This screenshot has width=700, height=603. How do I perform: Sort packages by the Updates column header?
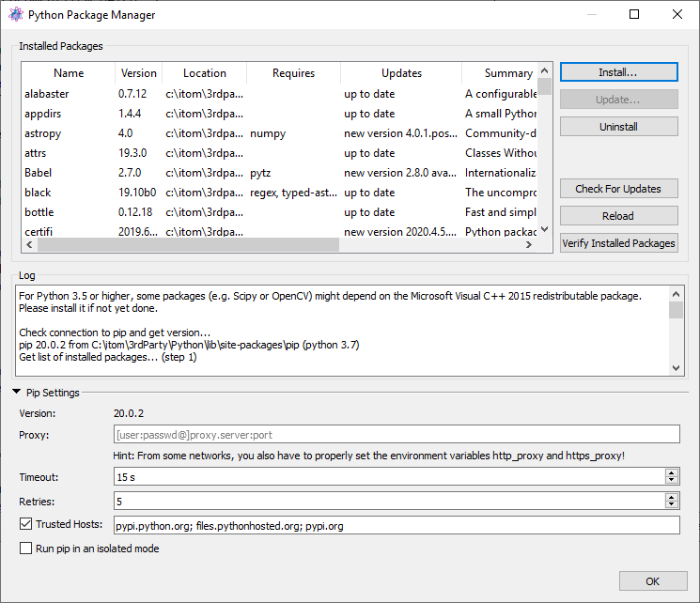[x=401, y=73]
